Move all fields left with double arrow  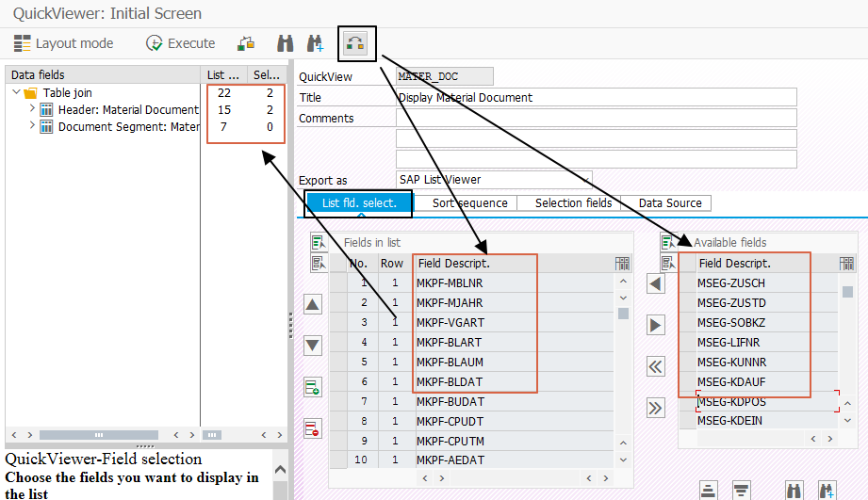(655, 366)
